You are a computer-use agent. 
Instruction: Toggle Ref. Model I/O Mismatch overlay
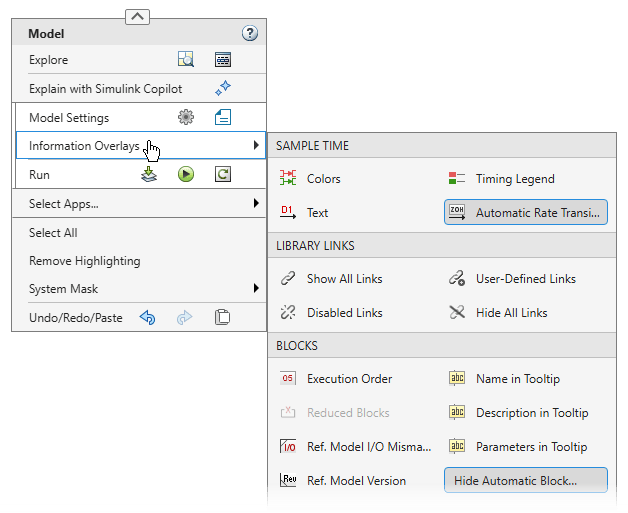tap(356, 447)
